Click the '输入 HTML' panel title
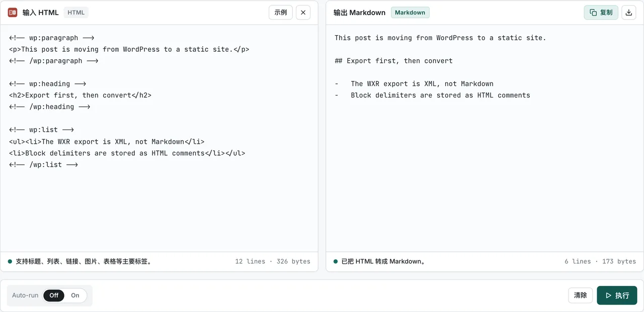This screenshot has height=312, width=644. (41, 13)
